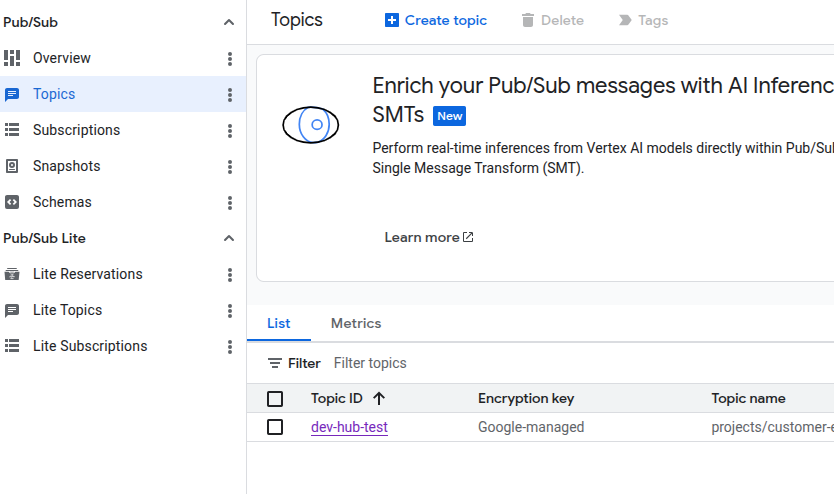Collapse the Pub/Sub Lite section chevron
This screenshot has width=834, height=494.
[229, 238]
